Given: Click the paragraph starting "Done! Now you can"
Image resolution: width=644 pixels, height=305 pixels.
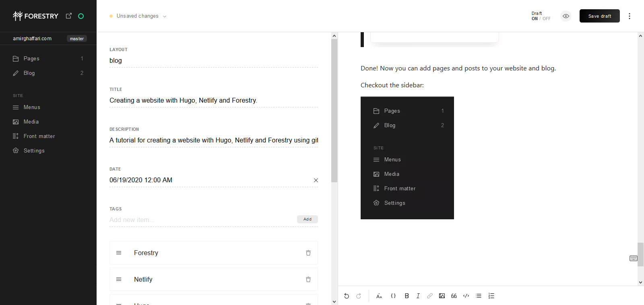Looking at the screenshot, I should pyautogui.click(x=458, y=68).
